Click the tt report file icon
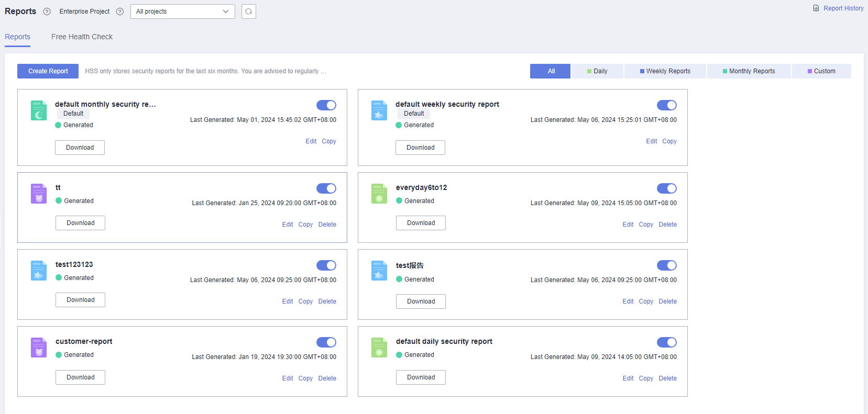 39,194
